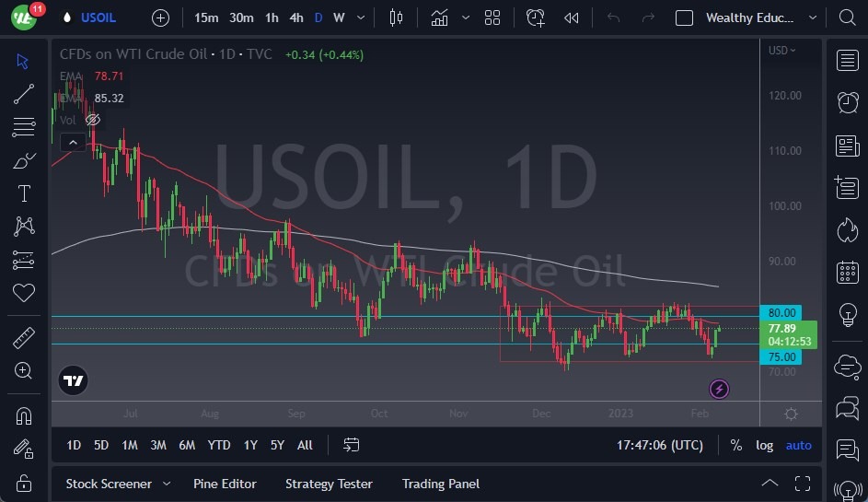Switch to the Pine Editor tab

point(225,484)
